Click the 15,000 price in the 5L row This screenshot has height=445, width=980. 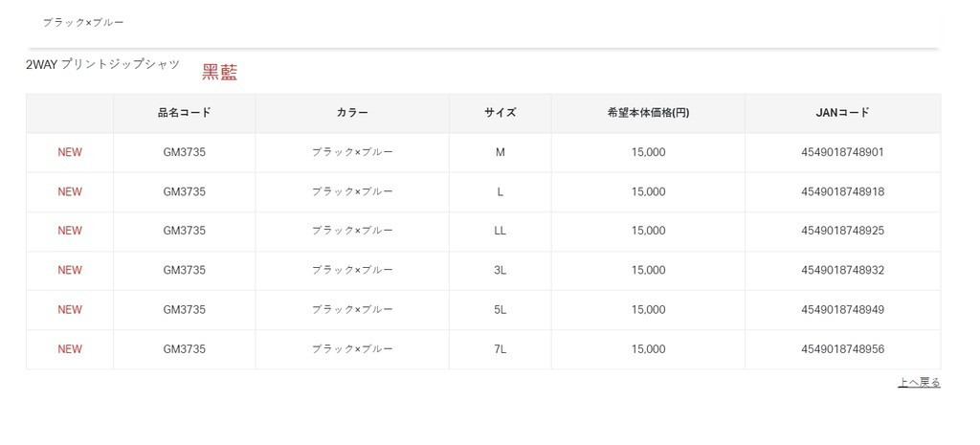[x=648, y=309]
